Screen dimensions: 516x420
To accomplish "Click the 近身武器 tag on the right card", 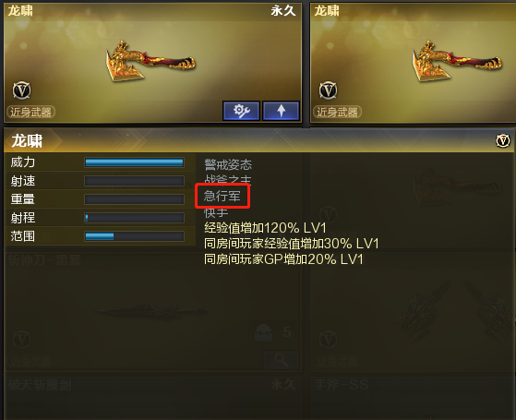I will [x=337, y=112].
